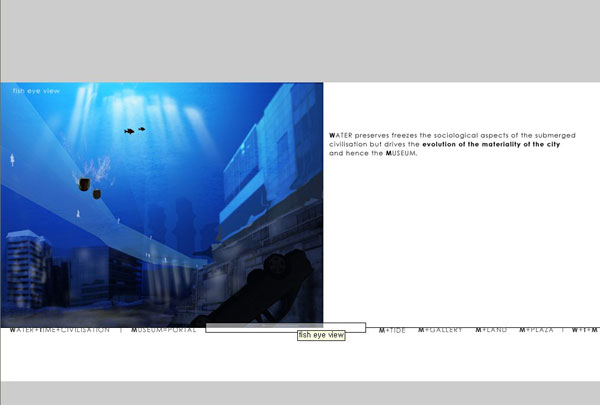Viewport: 600px width, 405px height.
Task: Click the 'fish eye view' caption on image
Action: tap(36, 91)
